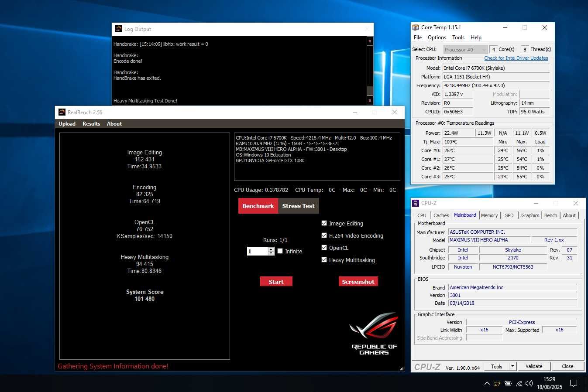The height and width of the screenshot is (392, 588).
Task: Close the Log Output window
Action: coord(367,29)
